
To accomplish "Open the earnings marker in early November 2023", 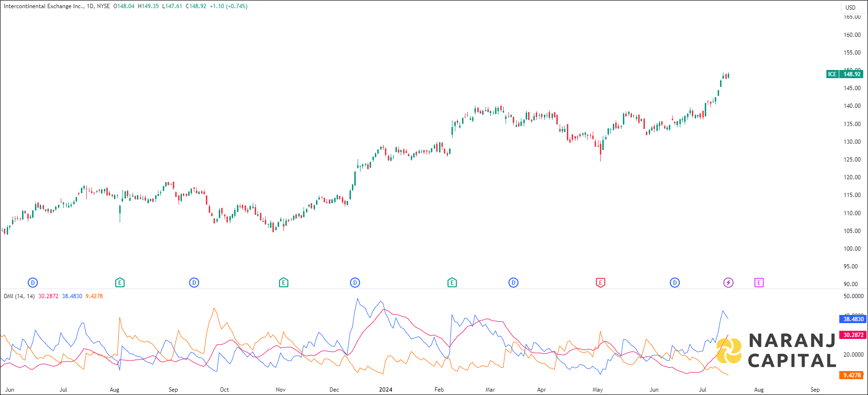I will pos(283,283).
